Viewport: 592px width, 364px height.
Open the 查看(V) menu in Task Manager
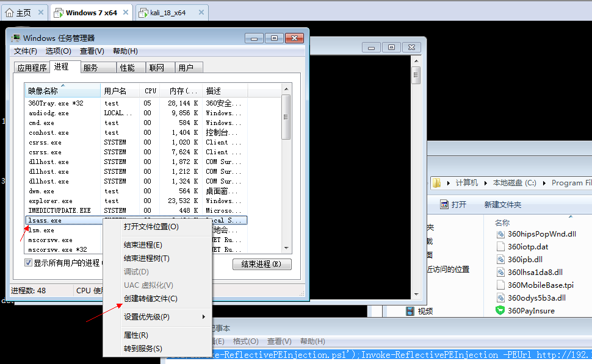click(92, 51)
